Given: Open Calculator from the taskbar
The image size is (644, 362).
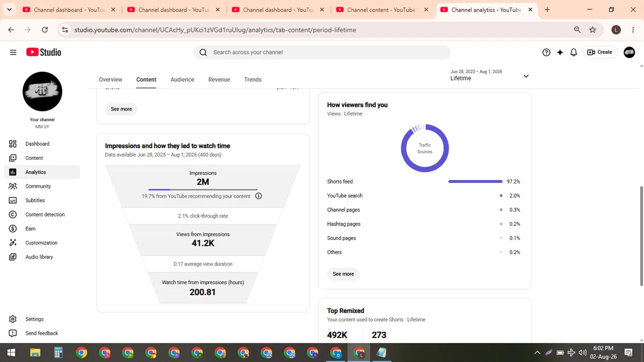Looking at the screenshot, I should pyautogui.click(x=58, y=352).
